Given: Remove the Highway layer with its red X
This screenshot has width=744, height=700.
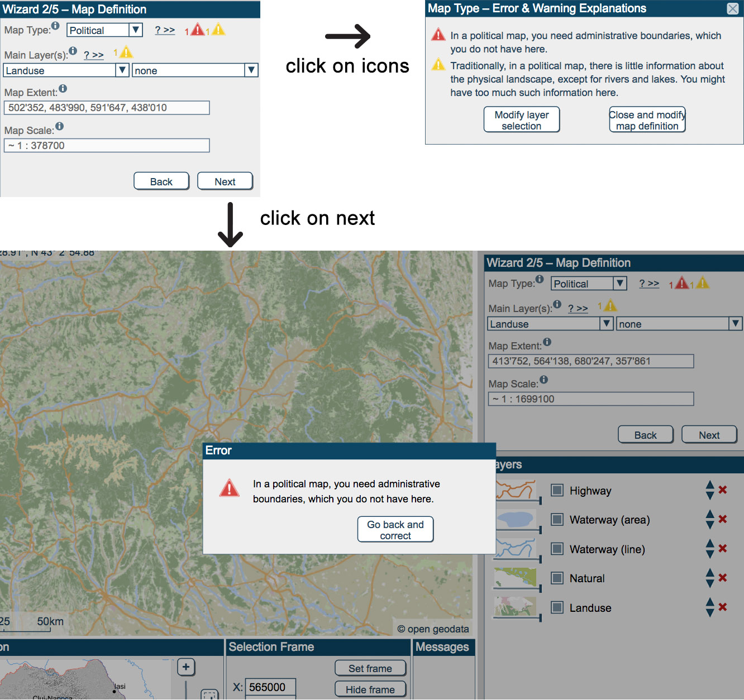Looking at the screenshot, I should click(x=722, y=490).
